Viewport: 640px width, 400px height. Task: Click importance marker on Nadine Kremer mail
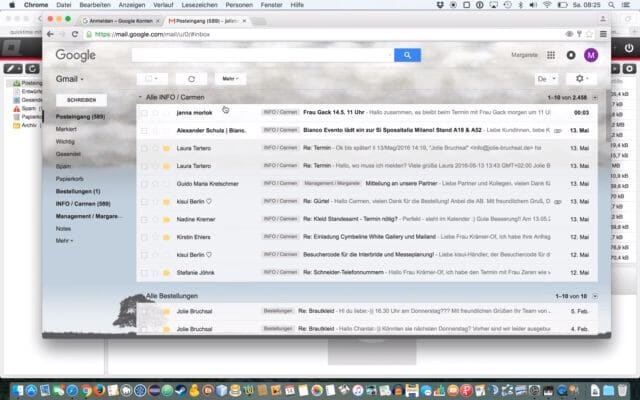click(x=166, y=220)
